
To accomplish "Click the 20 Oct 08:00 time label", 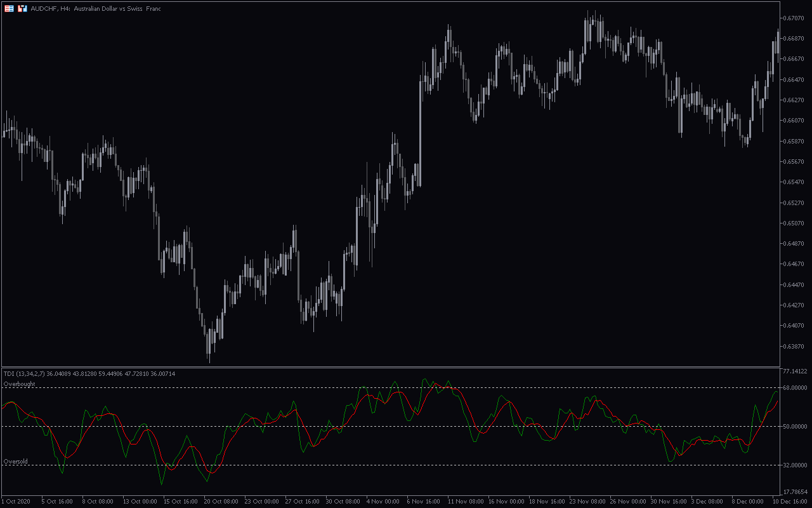I will click(220, 502).
